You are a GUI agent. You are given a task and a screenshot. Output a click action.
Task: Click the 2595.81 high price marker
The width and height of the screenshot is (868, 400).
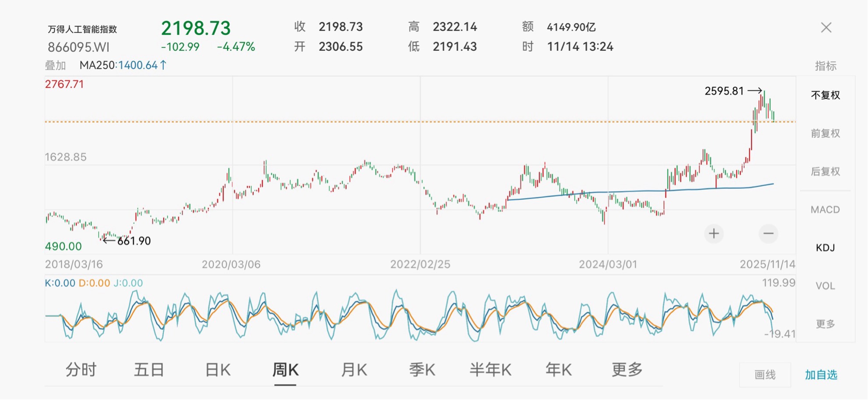coord(724,91)
